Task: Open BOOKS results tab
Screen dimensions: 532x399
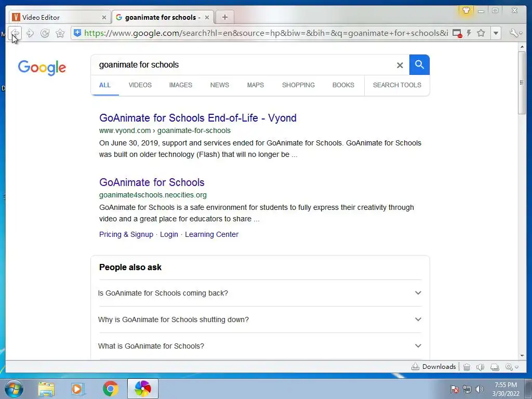Action: [343, 85]
